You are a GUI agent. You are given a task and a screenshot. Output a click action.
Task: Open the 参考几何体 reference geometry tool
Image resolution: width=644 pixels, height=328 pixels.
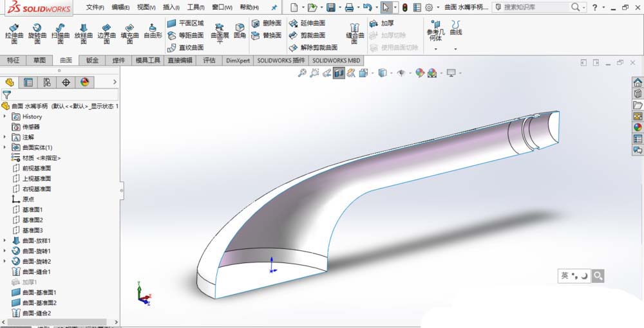click(x=436, y=30)
